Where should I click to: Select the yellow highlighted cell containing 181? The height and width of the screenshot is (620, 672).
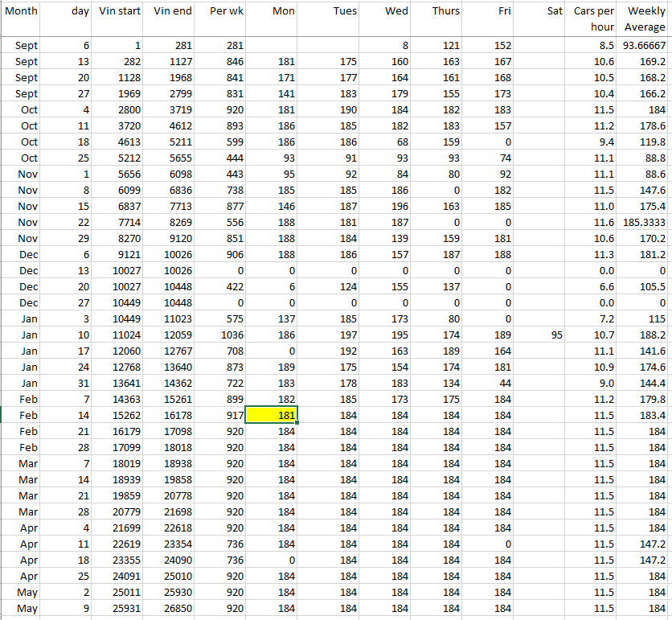(x=272, y=415)
